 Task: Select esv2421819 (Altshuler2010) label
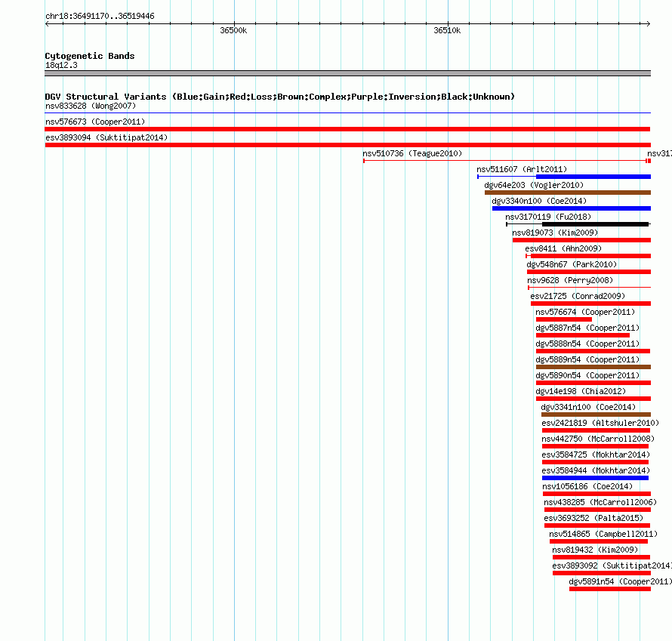(x=600, y=423)
